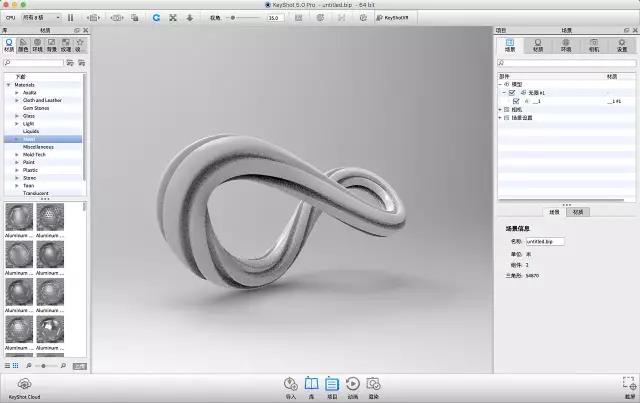Uncheck the _1 part checkbox
Viewport: 640px width, 403px height.
[516, 101]
